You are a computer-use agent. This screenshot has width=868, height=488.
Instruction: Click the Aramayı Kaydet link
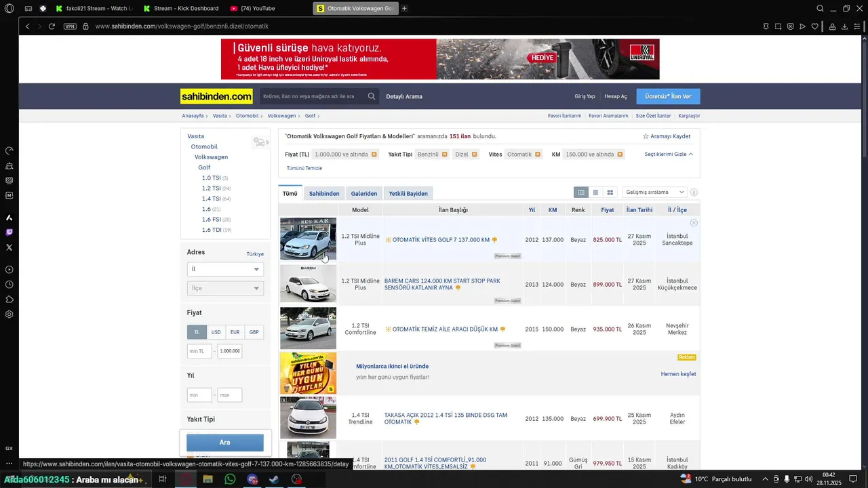pyautogui.click(x=667, y=136)
